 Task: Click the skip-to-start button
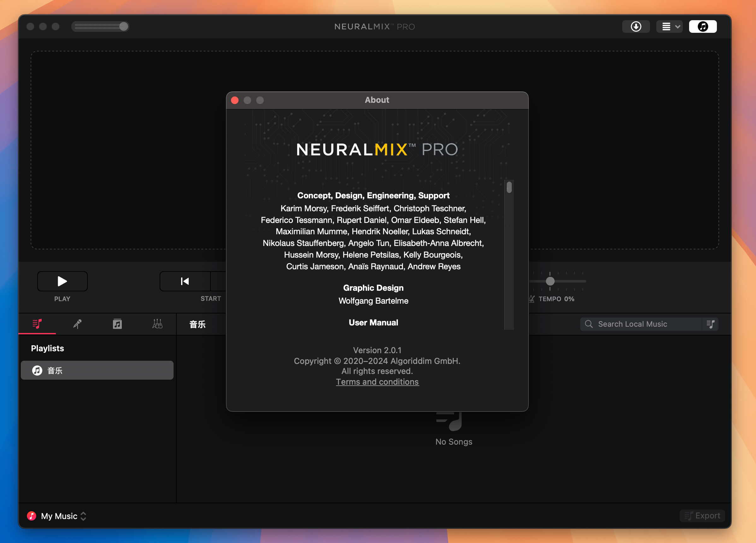pyautogui.click(x=185, y=281)
